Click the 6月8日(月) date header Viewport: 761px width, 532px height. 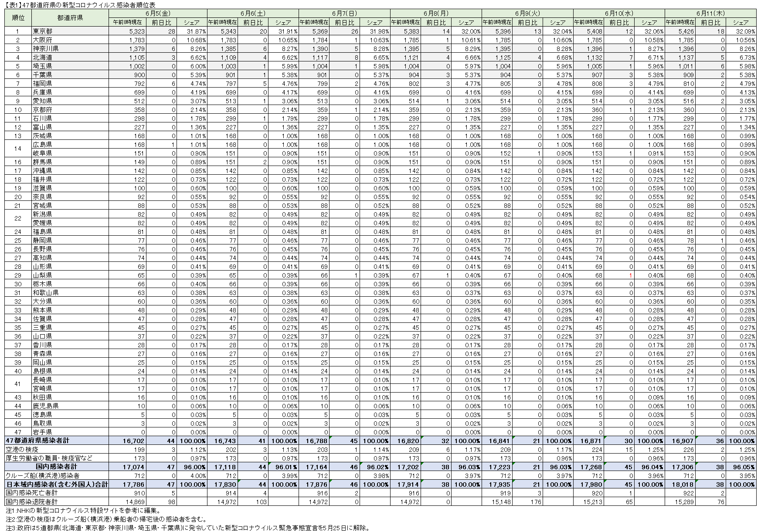[x=436, y=14]
